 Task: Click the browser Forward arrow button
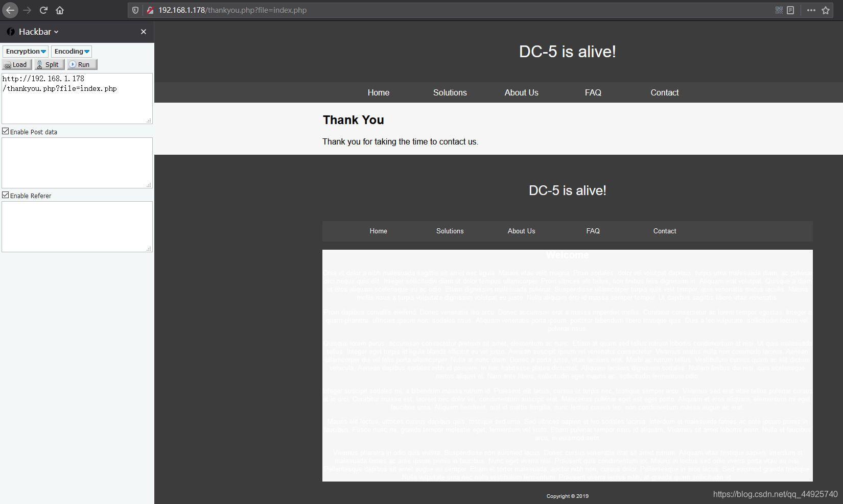(27, 10)
